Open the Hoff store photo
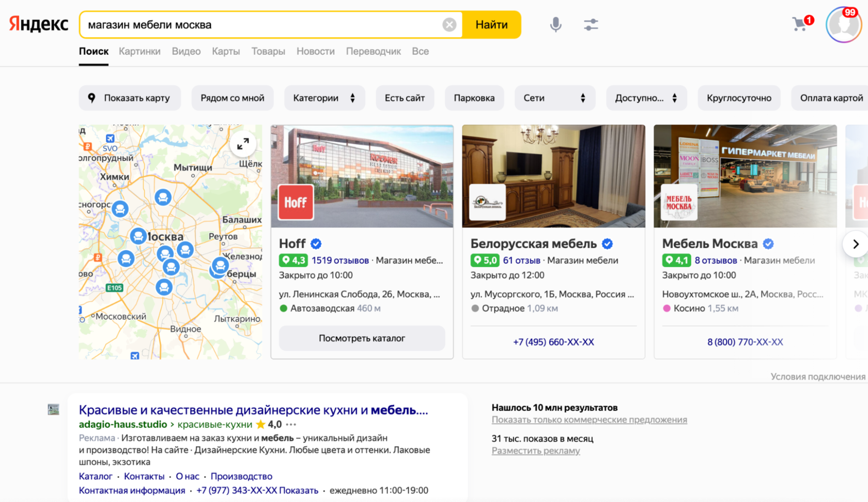Viewport: 868px width, 502px height. click(x=362, y=176)
